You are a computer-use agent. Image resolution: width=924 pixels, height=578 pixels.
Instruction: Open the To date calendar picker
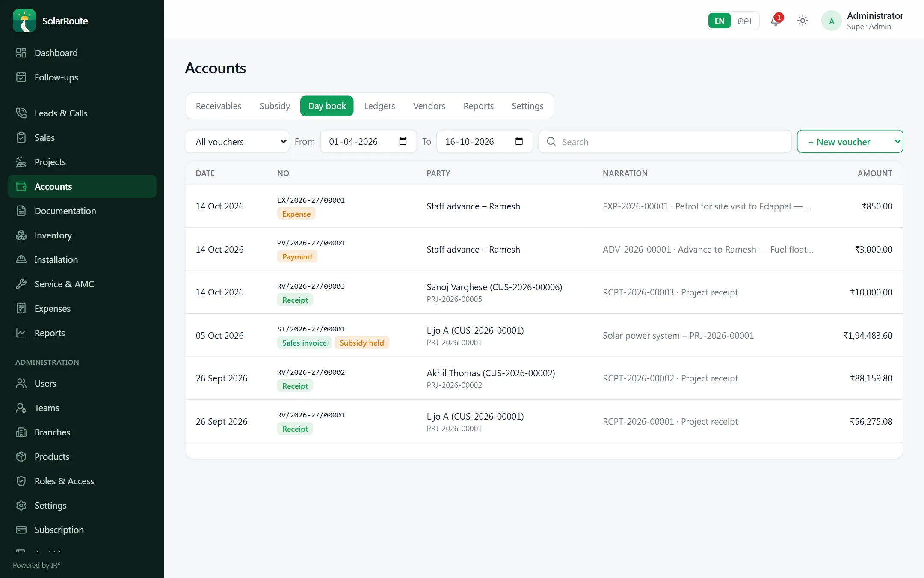(x=519, y=141)
